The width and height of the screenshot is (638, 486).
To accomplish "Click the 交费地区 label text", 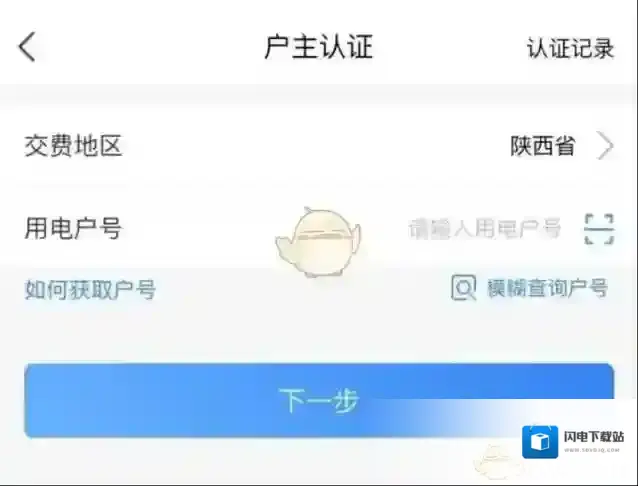I will pyautogui.click(x=73, y=146).
